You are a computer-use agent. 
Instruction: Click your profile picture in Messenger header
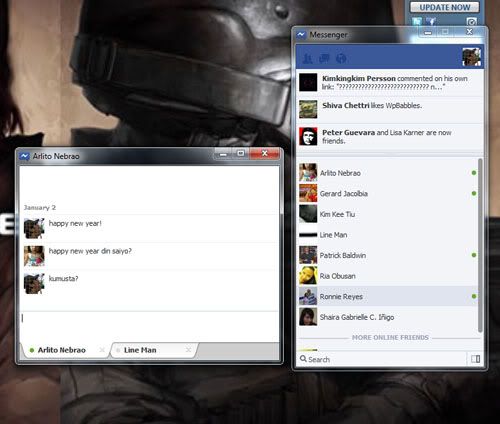(x=471, y=57)
